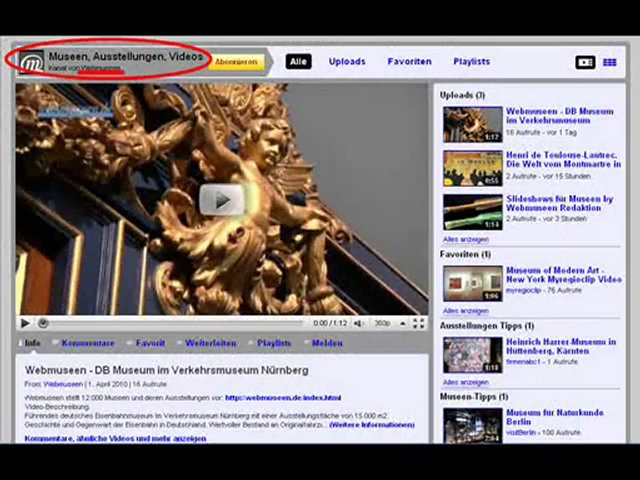Viewport: 640px width, 480px height.
Task: Open the 360p video quality dropdown
Action: (x=382, y=323)
